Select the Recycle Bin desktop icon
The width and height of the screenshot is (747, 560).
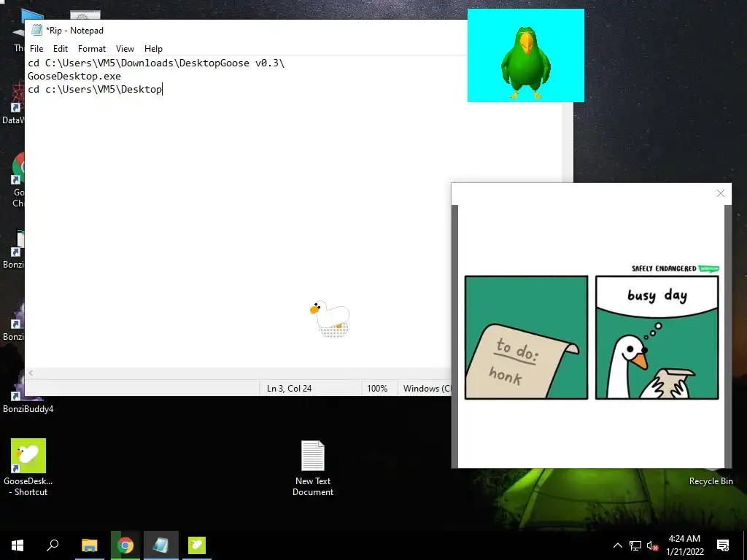tap(711, 481)
